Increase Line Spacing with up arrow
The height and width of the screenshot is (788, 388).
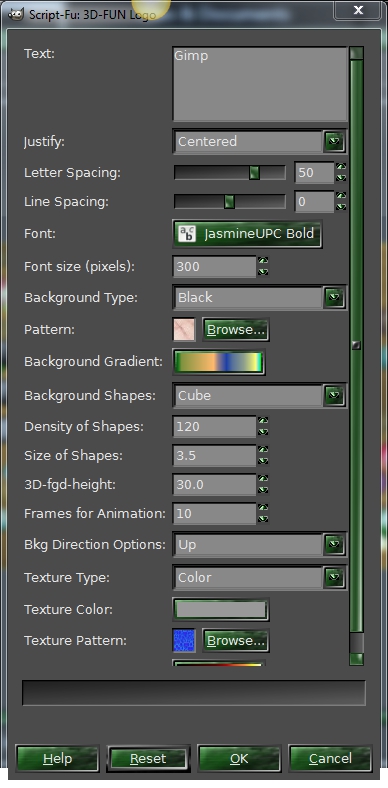(x=341, y=196)
